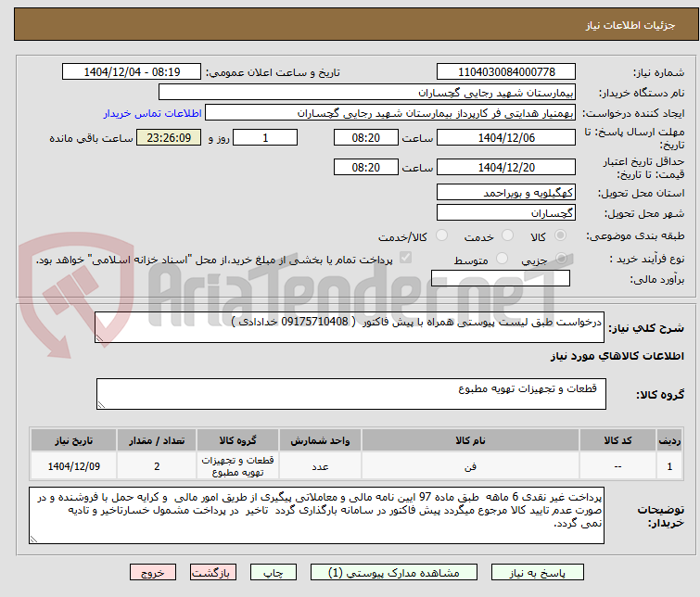Click the اطلاعات کالاهای مورد نیاز section heading
Image resolution: width=700 pixels, height=597 pixels.
pos(617,356)
